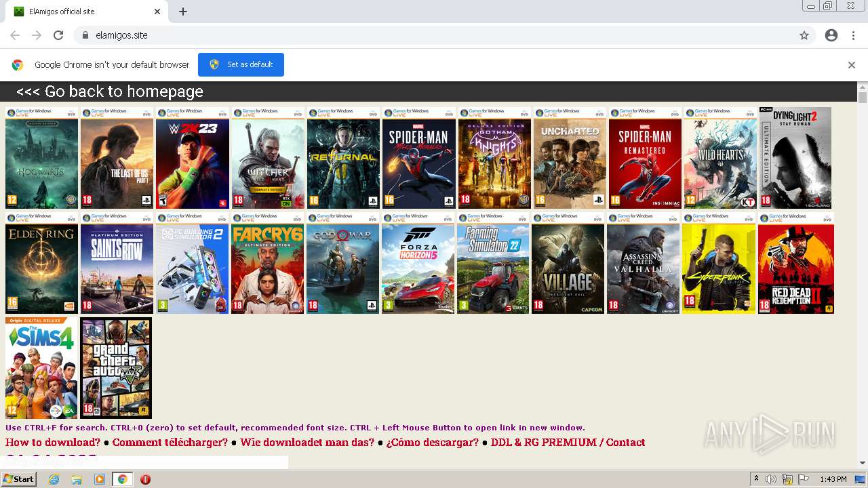Image resolution: width=868 pixels, height=488 pixels.
Task: Click Wie downloadet man das? link
Action: [x=307, y=443]
